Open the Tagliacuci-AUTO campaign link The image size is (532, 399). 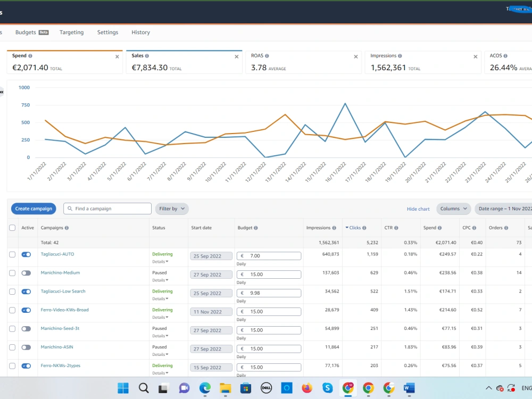point(57,254)
